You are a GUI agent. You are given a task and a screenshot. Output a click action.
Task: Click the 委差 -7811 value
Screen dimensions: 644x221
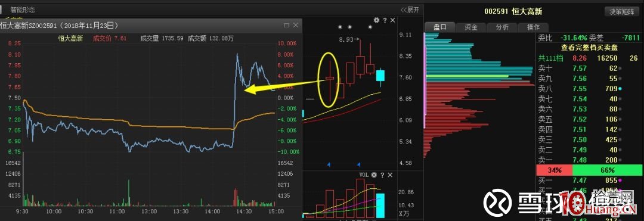tap(631, 38)
